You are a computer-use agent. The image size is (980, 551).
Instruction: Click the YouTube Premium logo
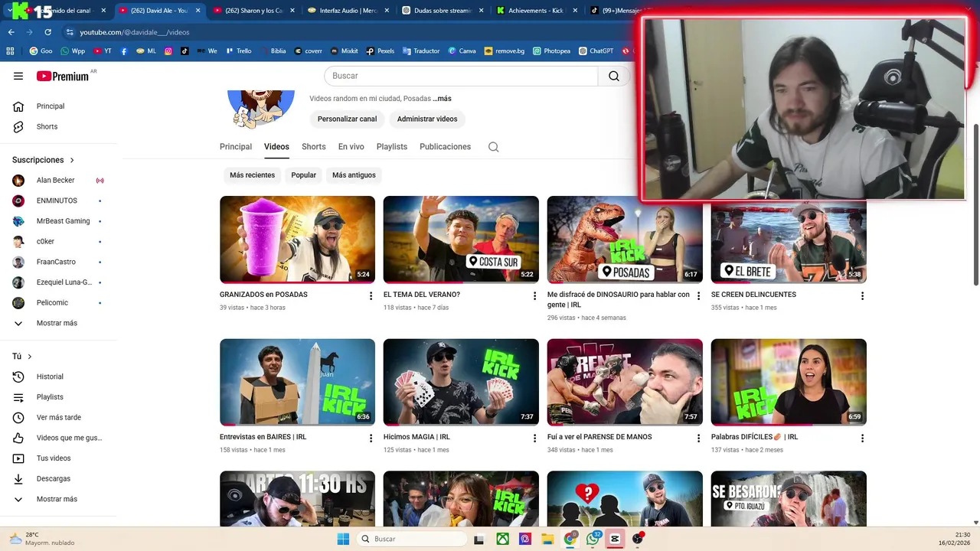[x=63, y=76]
